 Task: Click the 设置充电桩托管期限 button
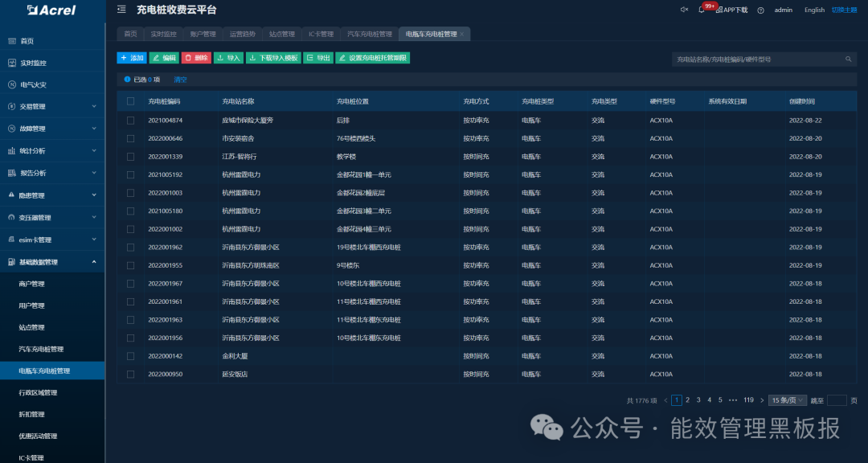[373, 58]
